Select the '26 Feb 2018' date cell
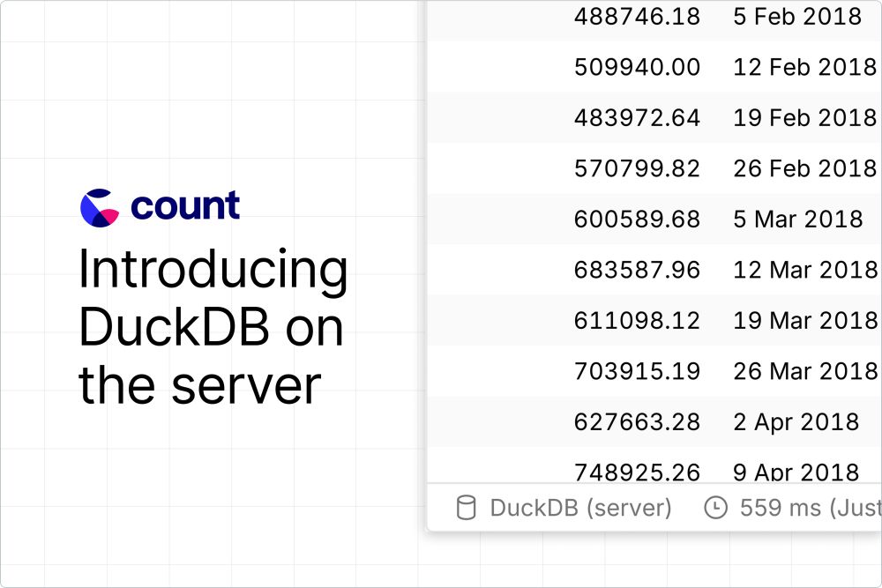The height and width of the screenshot is (588, 882). click(805, 168)
